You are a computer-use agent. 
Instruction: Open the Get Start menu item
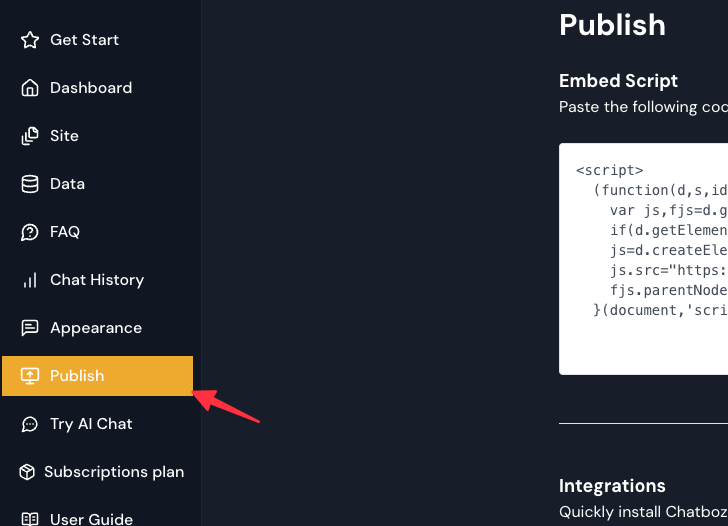point(84,40)
